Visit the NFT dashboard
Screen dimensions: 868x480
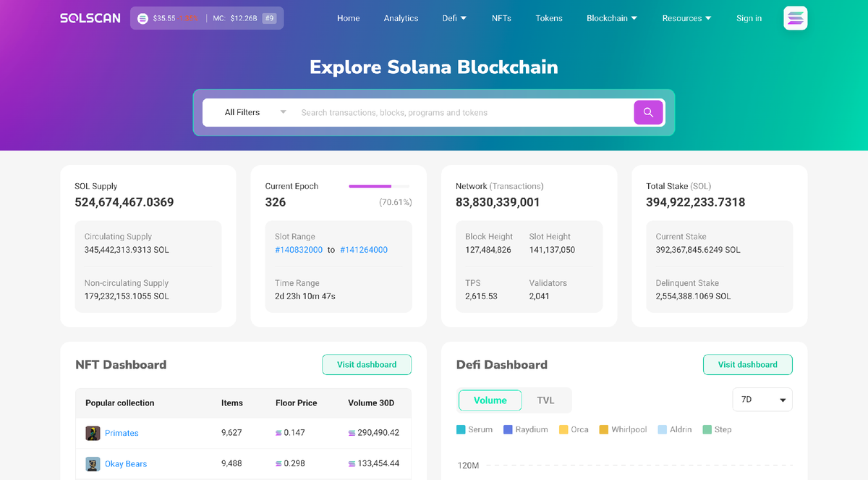coord(367,365)
